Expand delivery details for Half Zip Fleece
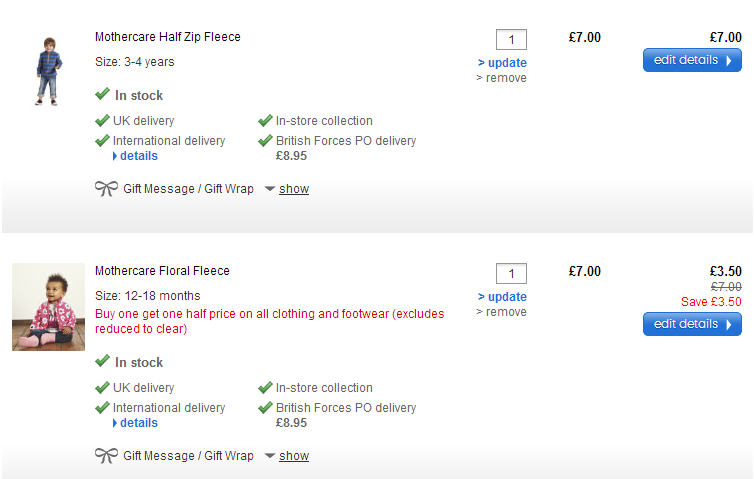This screenshot has height=479, width=754. click(138, 156)
